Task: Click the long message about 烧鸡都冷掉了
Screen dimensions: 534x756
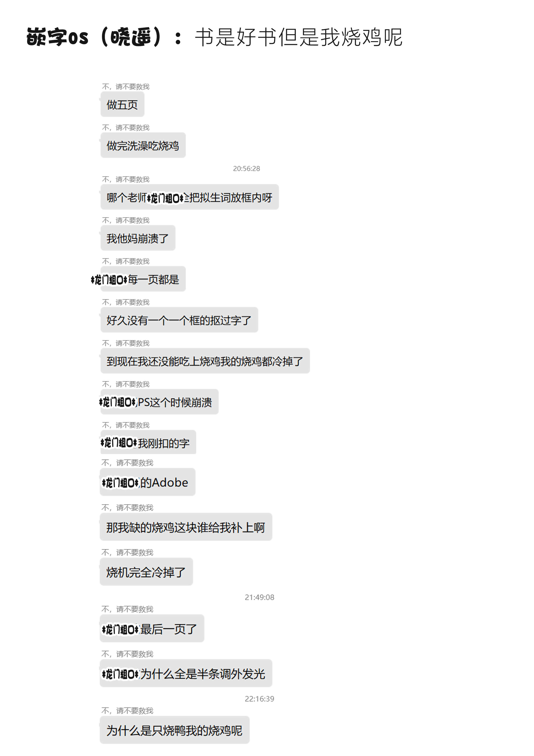Action: 205,361
